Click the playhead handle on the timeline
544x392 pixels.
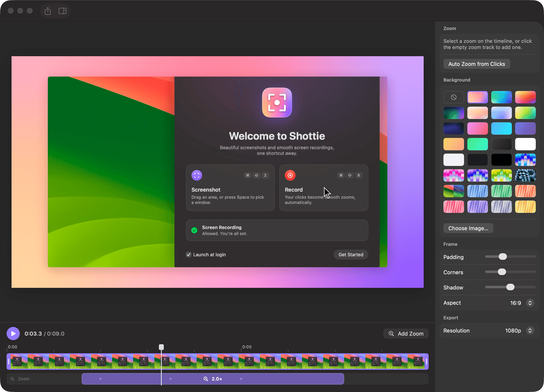161,347
